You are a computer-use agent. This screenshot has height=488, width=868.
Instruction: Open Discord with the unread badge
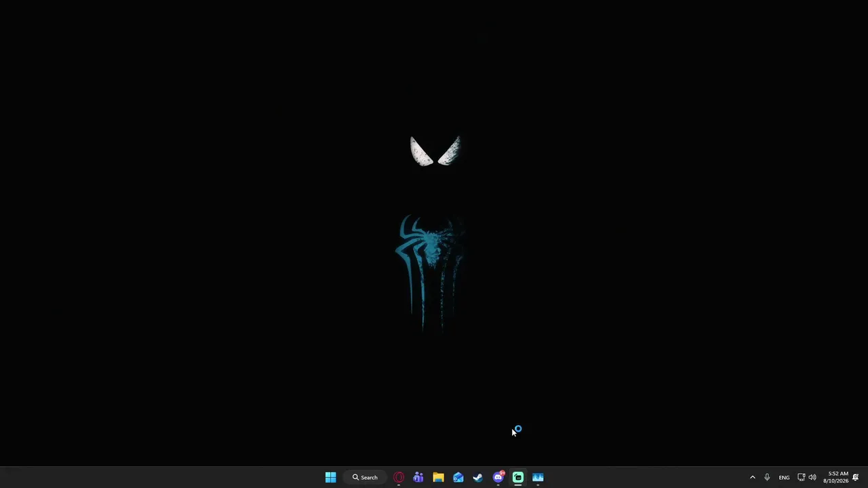pyautogui.click(x=498, y=477)
